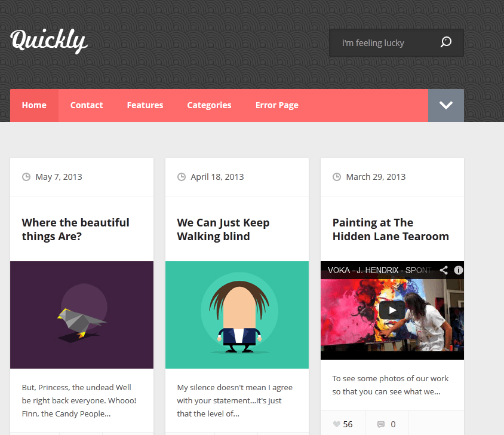Click the origami bird thumbnail
Image resolution: width=504 pixels, height=435 pixels.
(82, 315)
